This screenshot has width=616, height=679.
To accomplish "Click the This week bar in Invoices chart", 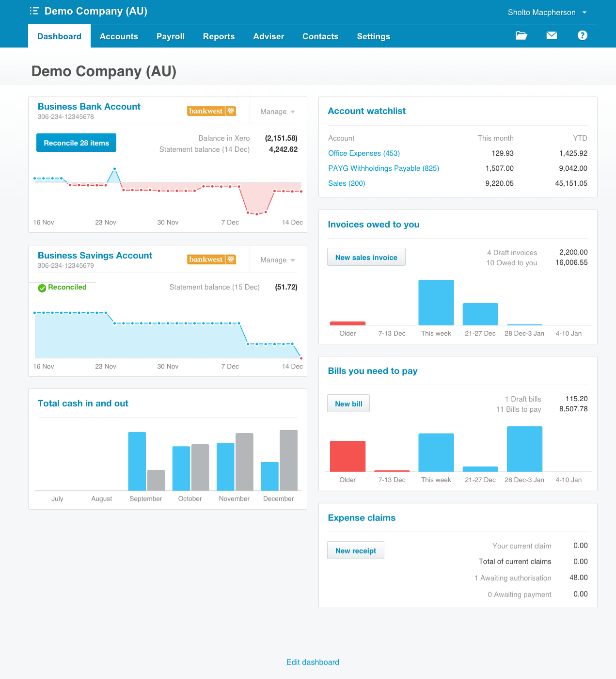I will click(x=436, y=303).
